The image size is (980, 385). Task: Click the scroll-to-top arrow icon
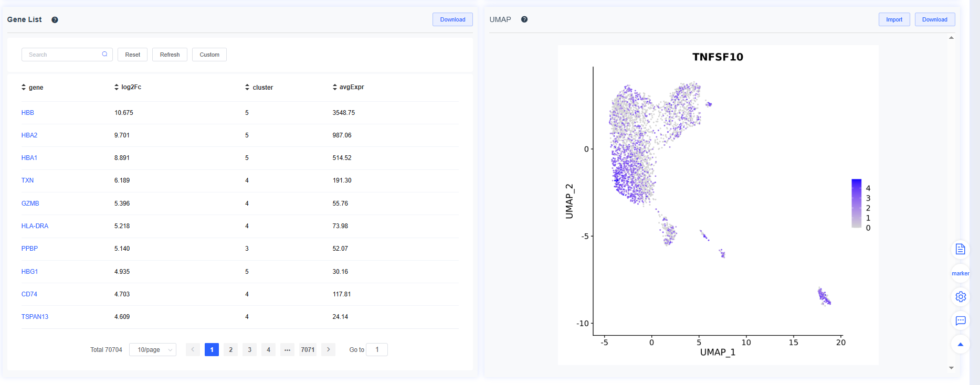(x=960, y=345)
